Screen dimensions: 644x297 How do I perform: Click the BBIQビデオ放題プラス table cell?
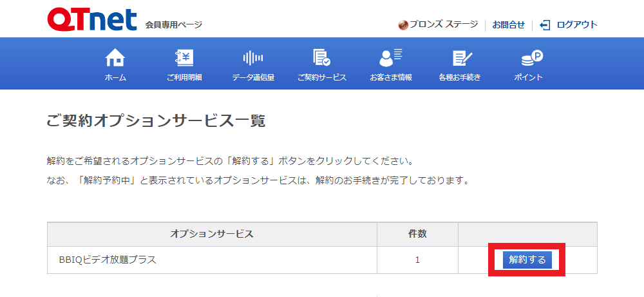click(x=107, y=260)
